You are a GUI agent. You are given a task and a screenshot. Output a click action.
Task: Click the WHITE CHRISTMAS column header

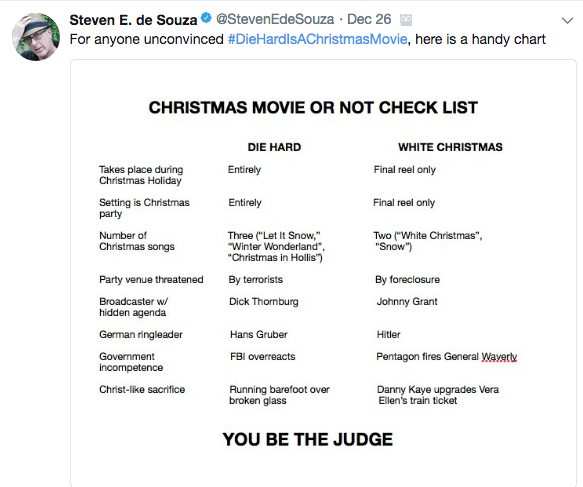450,147
